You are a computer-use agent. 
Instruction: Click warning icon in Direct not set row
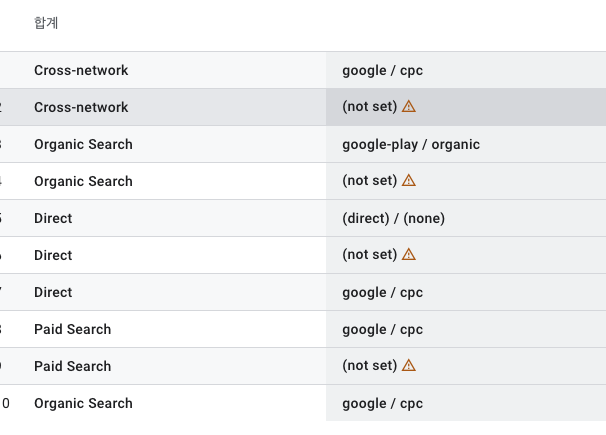409,255
